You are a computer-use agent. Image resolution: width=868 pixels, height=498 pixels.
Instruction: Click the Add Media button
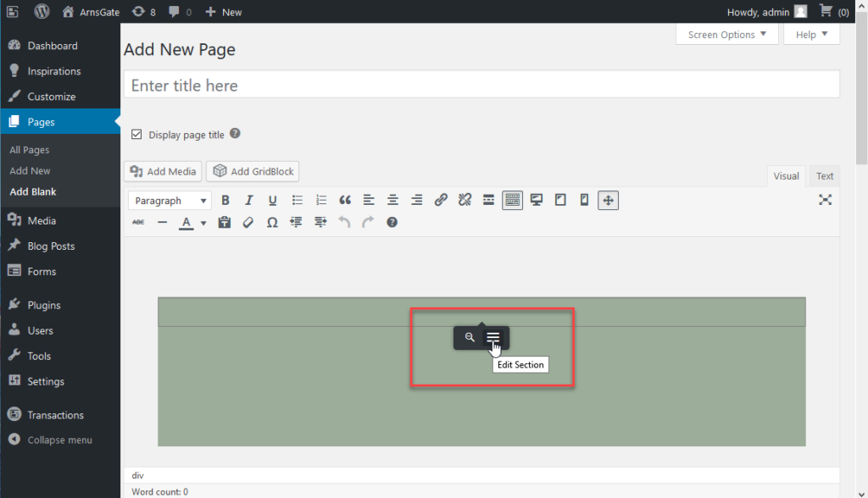coord(162,171)
